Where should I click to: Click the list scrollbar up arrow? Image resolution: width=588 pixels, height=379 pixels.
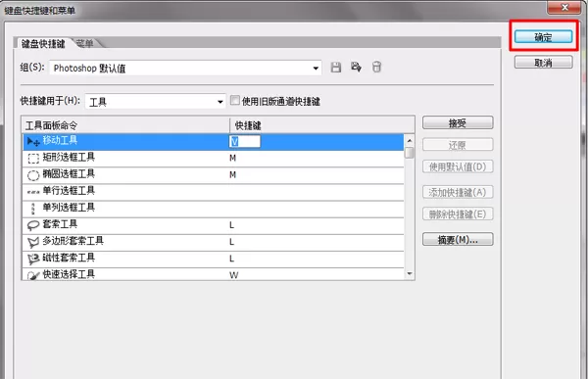(410, 141)
